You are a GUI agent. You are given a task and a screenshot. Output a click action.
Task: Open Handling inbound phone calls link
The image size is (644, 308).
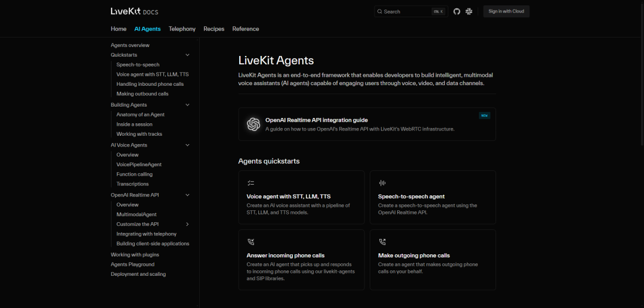(150, 84)
